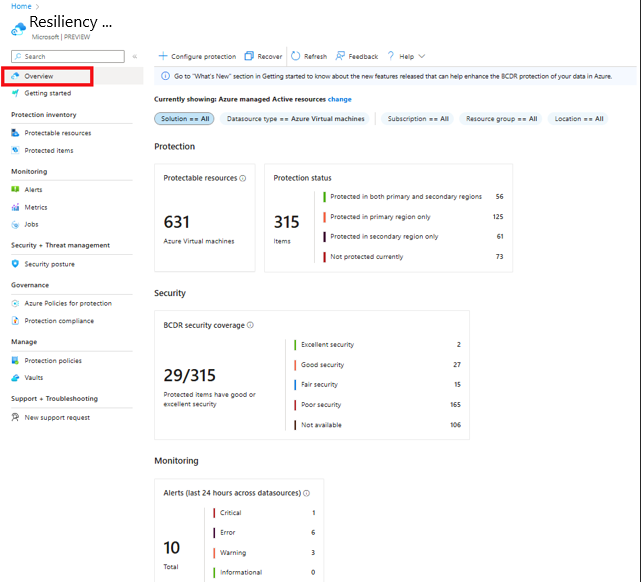The image size is (641, 582).
Task: Open Protection compliance menu item
Action: pos(59,321)
